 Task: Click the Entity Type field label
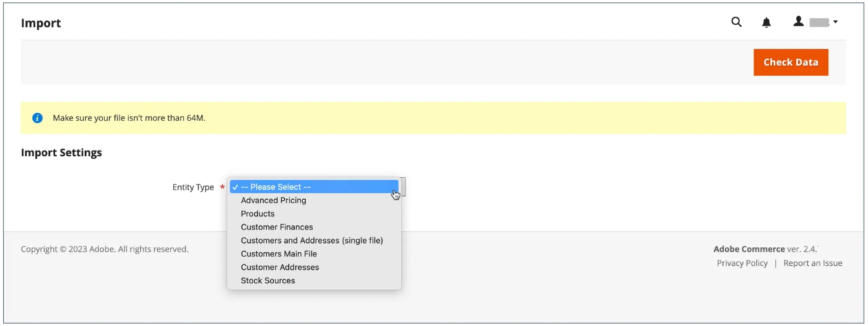coord(193,187)
